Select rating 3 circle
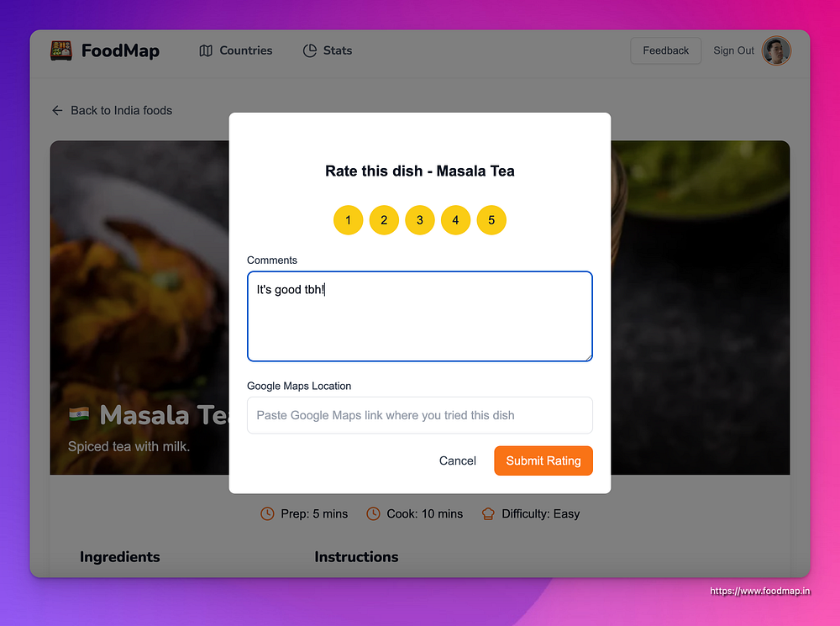The image size is (840, 626). coord(420,220)
